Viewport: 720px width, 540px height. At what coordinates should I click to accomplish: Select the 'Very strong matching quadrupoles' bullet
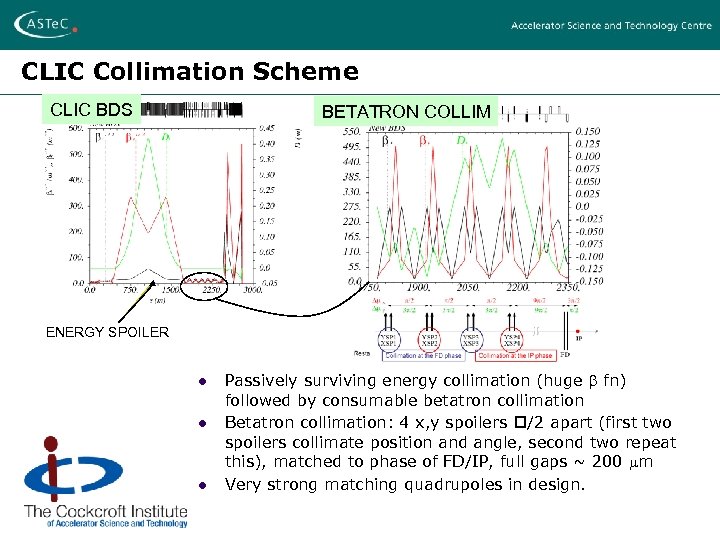pos(405,485)
